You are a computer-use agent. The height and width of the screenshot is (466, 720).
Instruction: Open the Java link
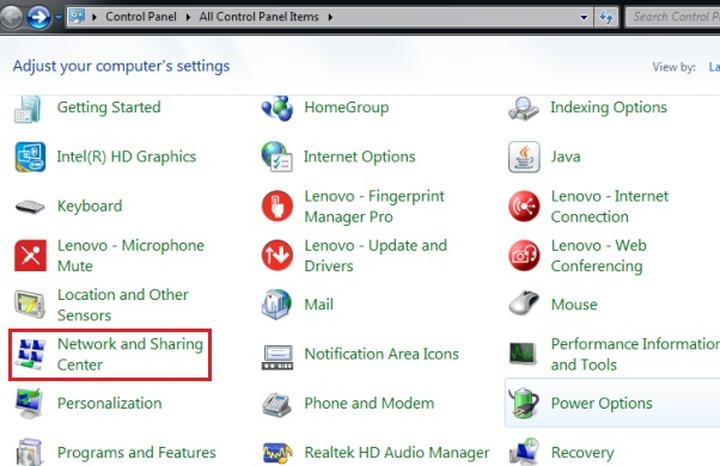pyautogui.click(x=565, y=157)
